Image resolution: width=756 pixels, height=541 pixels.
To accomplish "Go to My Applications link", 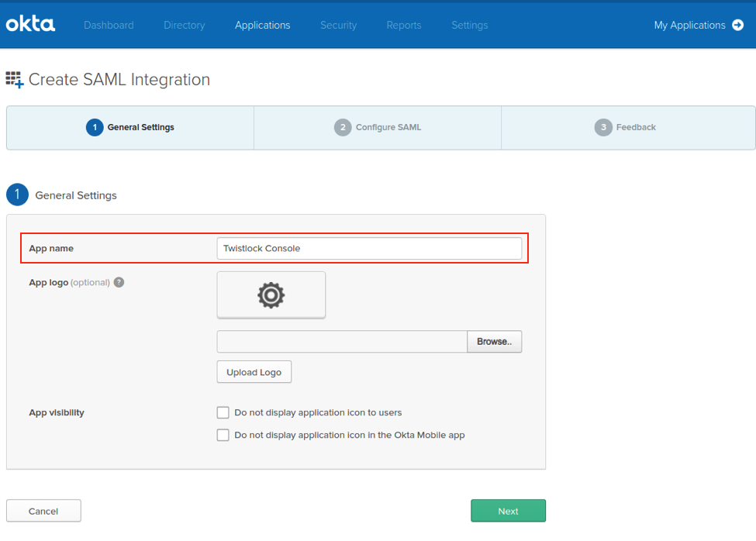I will (689, 25).
